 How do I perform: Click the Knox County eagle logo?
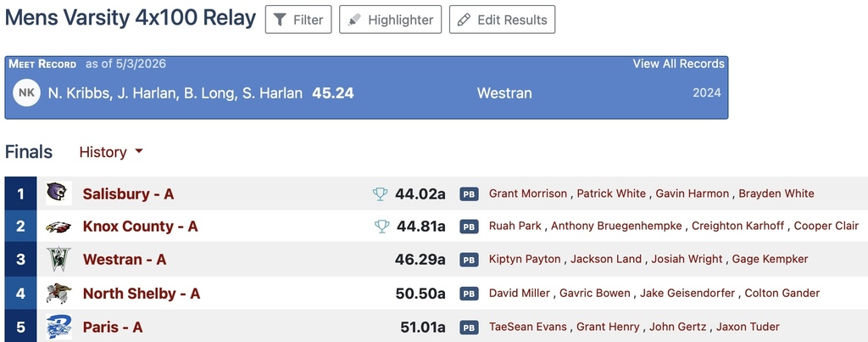(58, 226)
